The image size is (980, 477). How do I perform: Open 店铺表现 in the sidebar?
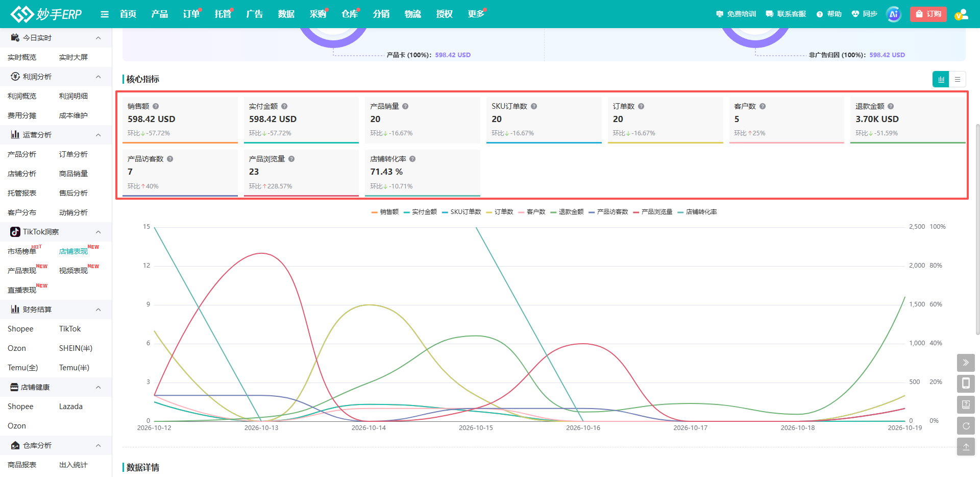(73, 251)
